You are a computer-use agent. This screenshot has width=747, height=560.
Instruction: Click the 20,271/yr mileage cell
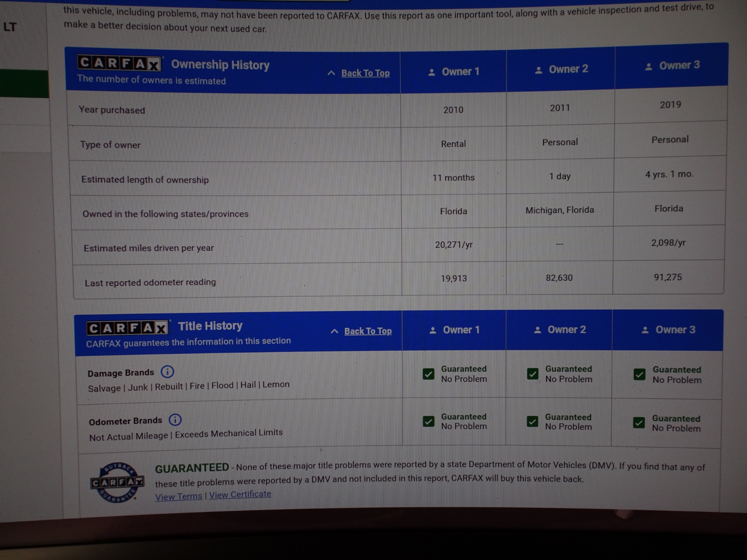[x=454, y=245]
